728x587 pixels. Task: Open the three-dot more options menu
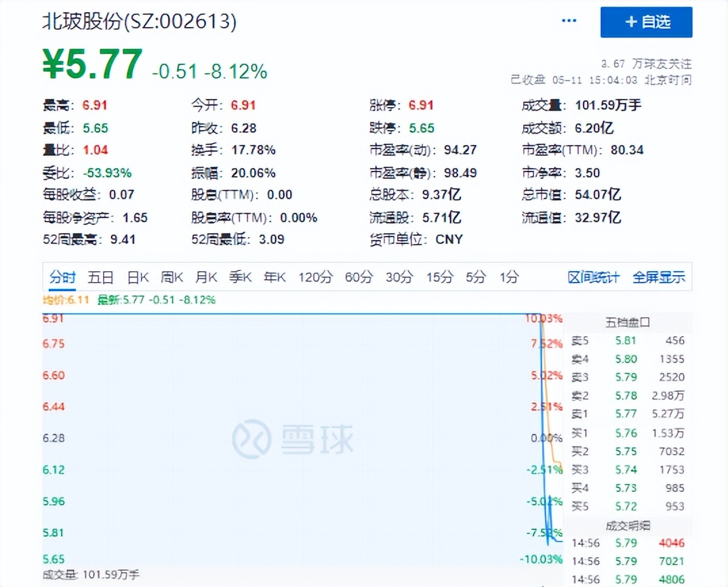click(x=569, y=21)
